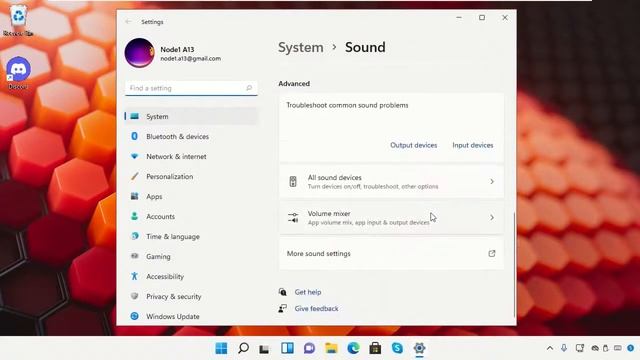
Task: Click the settings page vertical scrollbar
Action: pos(514,264)
